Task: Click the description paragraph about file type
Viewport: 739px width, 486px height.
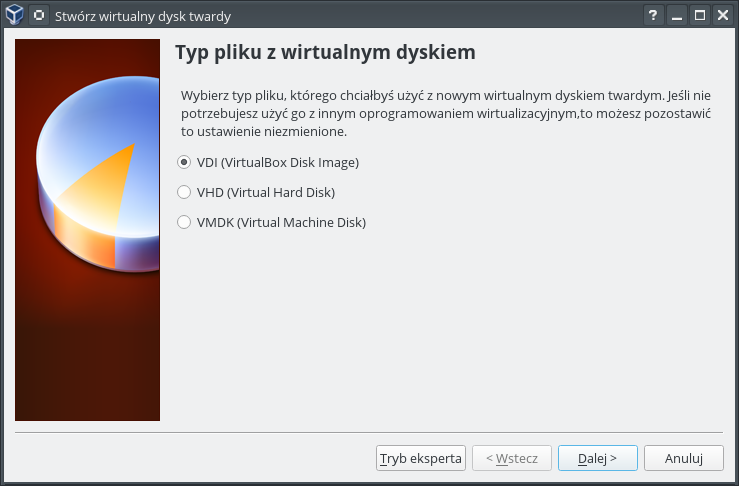Action: (445, 113)
